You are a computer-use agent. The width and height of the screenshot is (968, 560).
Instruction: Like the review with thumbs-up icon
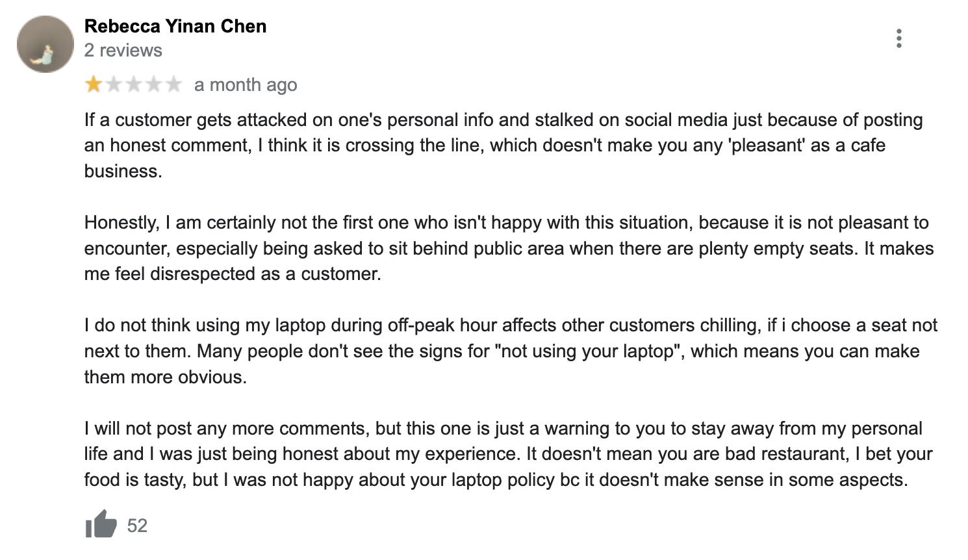click(101, 524)
